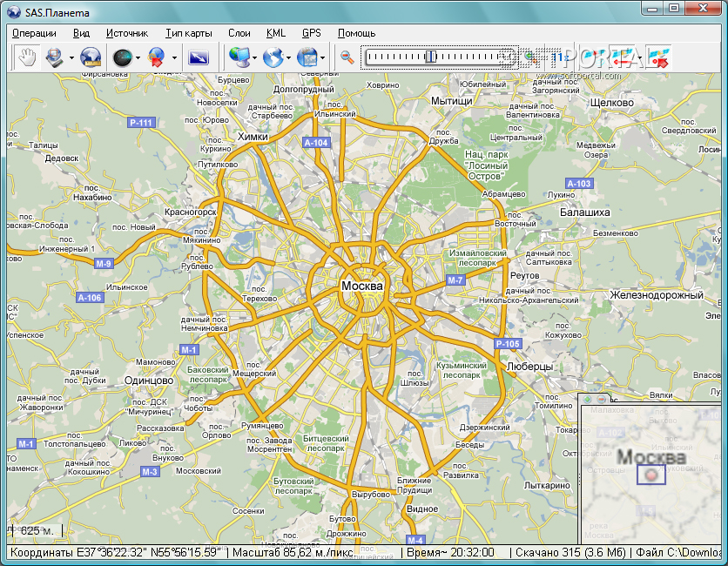This screenshot has height=566, width=728.
Task: Select the hand pan tool
Action: (27, 57)
